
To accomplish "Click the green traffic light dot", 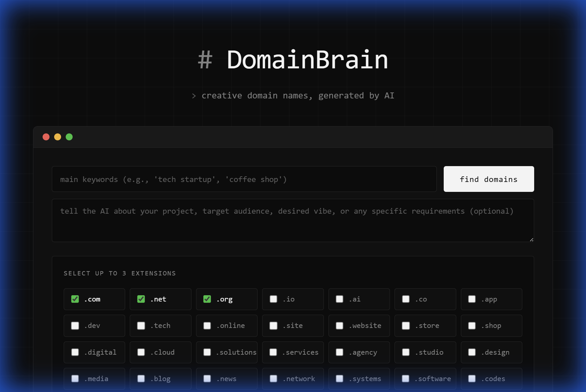I will coord(69,137).
